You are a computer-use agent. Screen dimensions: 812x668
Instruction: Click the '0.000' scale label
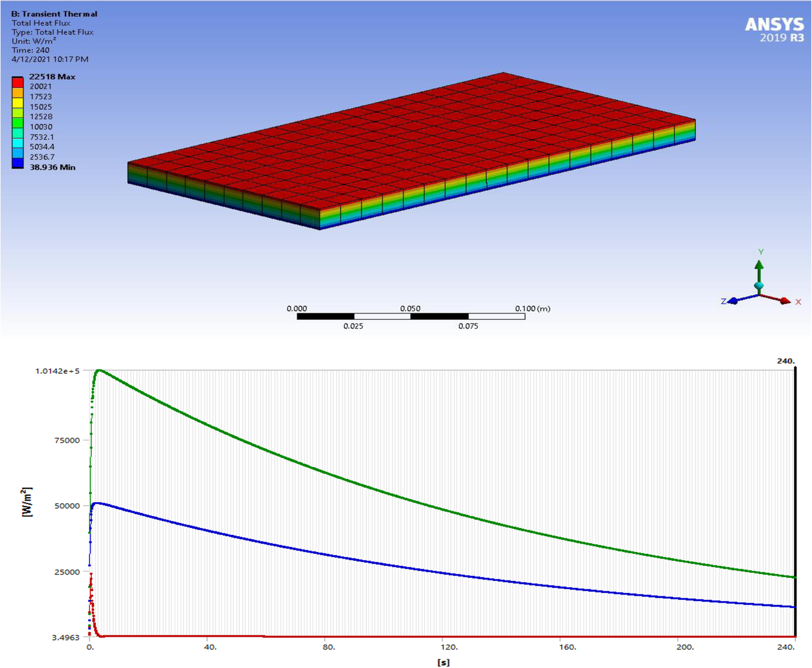click(296, 308)
